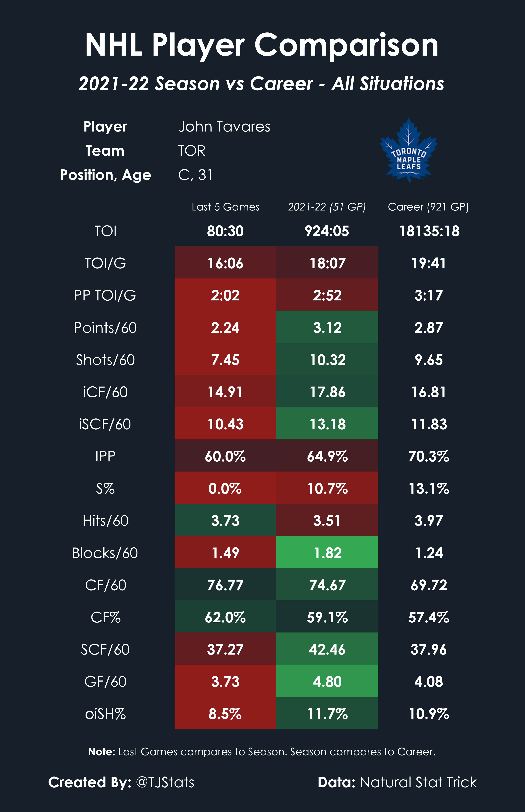
Task: Click the Points/60 row label
Action: tap(105, 328)
